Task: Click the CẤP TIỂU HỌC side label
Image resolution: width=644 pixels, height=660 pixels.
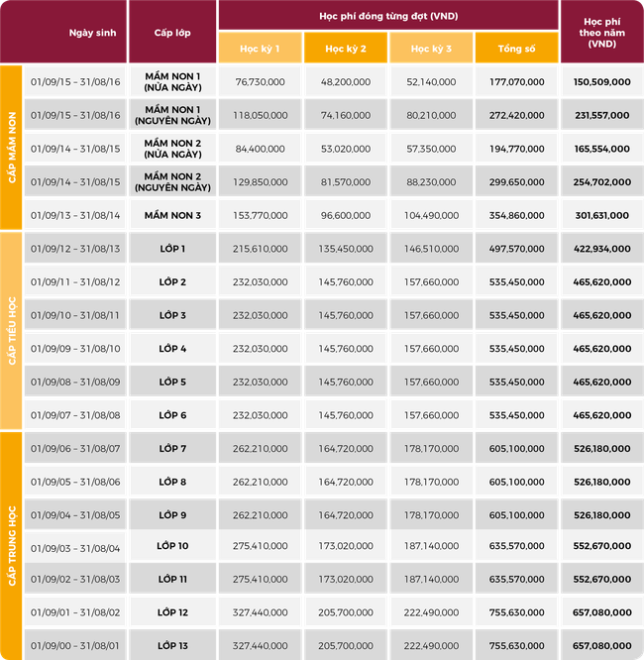Action: [x=12, y=331]
